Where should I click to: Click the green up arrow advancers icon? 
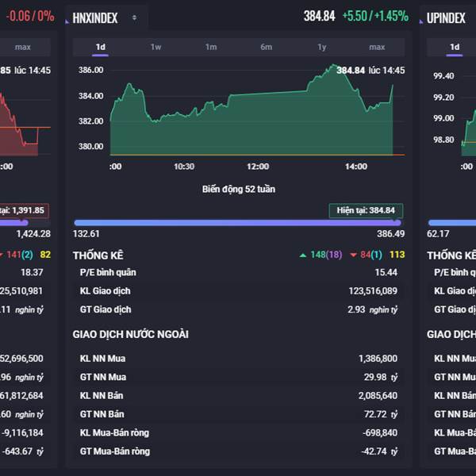click(x=303, y=255)
